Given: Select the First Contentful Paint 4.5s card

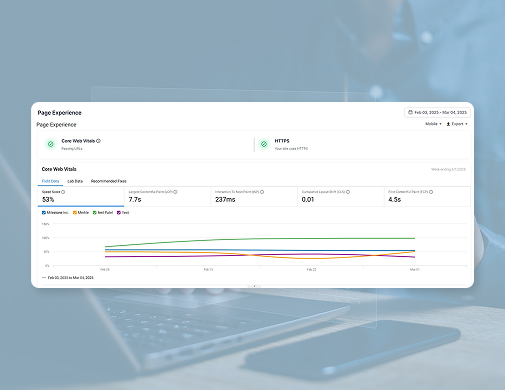Looking at the screenshot, I should coord(427,196).
